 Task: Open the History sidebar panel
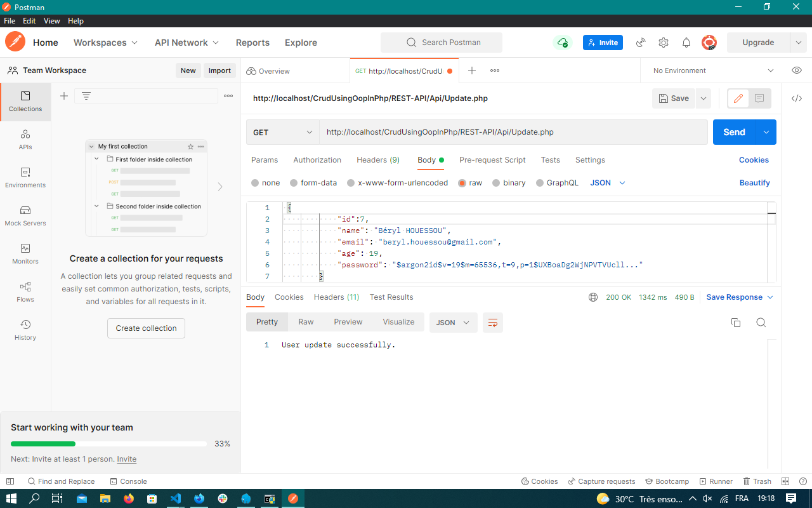[25, 330]
